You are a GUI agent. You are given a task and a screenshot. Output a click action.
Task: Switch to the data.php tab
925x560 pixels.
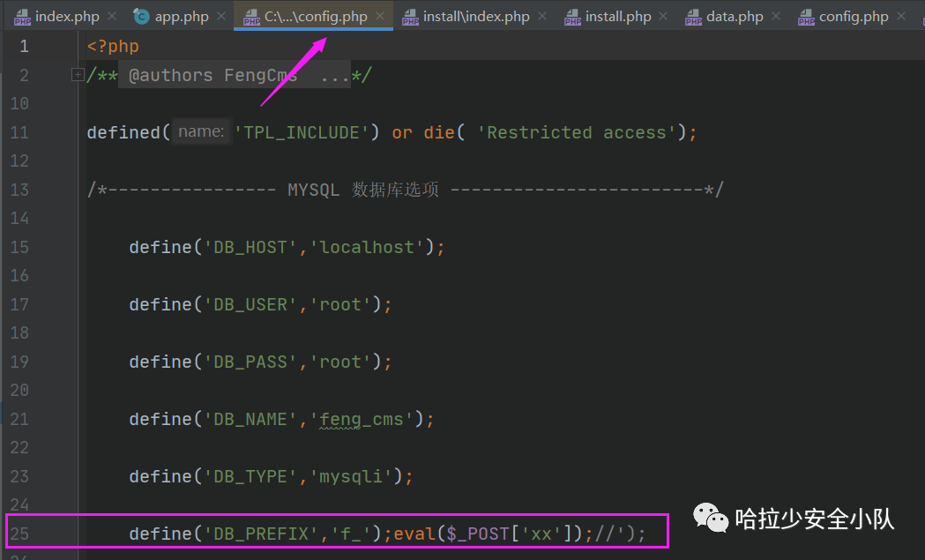[735, 17]
